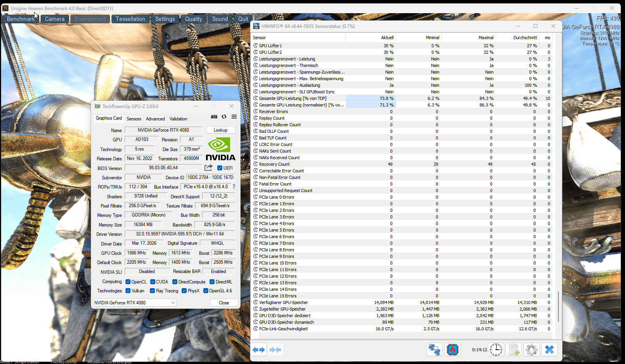Open the GPU selector dropdown in GPU-Z
Viewport: 625px width, 364px height.
135,303
